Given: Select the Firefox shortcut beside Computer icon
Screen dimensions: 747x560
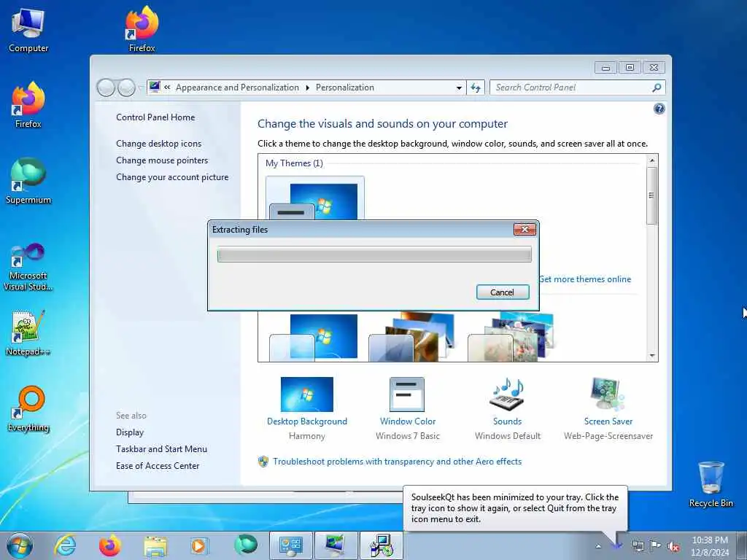Looking at the screenshot, I should tap(142, 29).
